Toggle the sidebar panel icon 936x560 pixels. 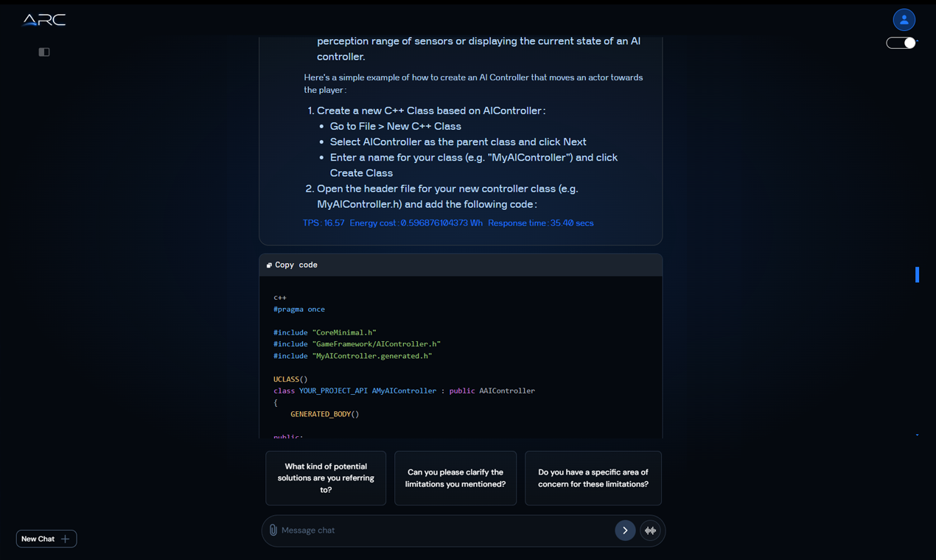click(44, 52)
